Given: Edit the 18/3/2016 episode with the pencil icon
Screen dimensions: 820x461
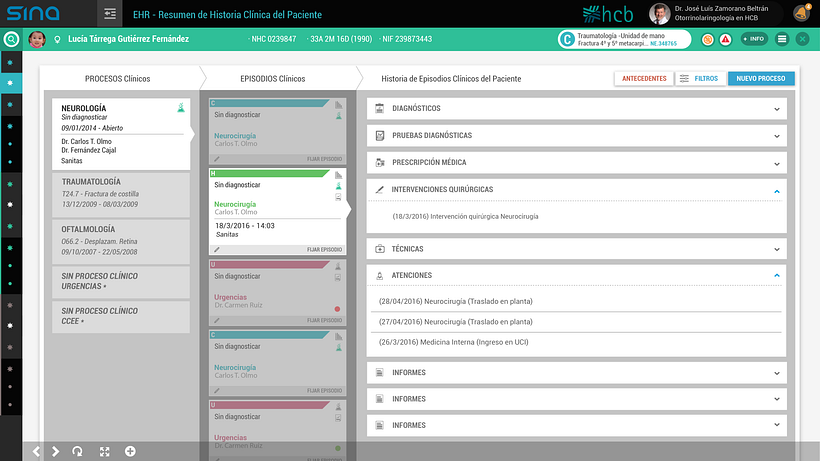Looking at the screenshot, I should (x=217, y=249).
